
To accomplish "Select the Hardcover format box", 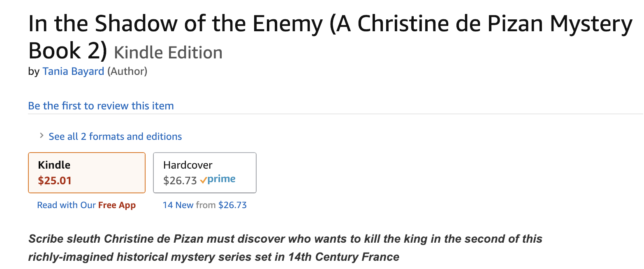I will 204,172.
